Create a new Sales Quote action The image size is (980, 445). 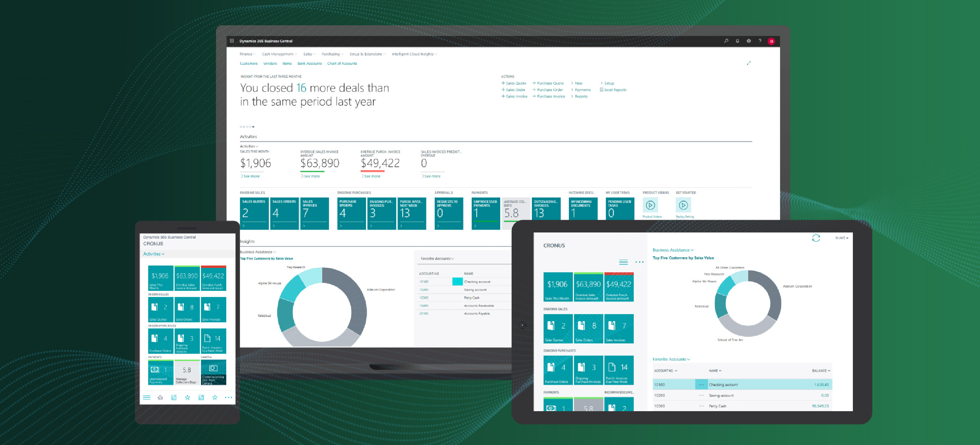pyautogui.click(x=514, y=83)
